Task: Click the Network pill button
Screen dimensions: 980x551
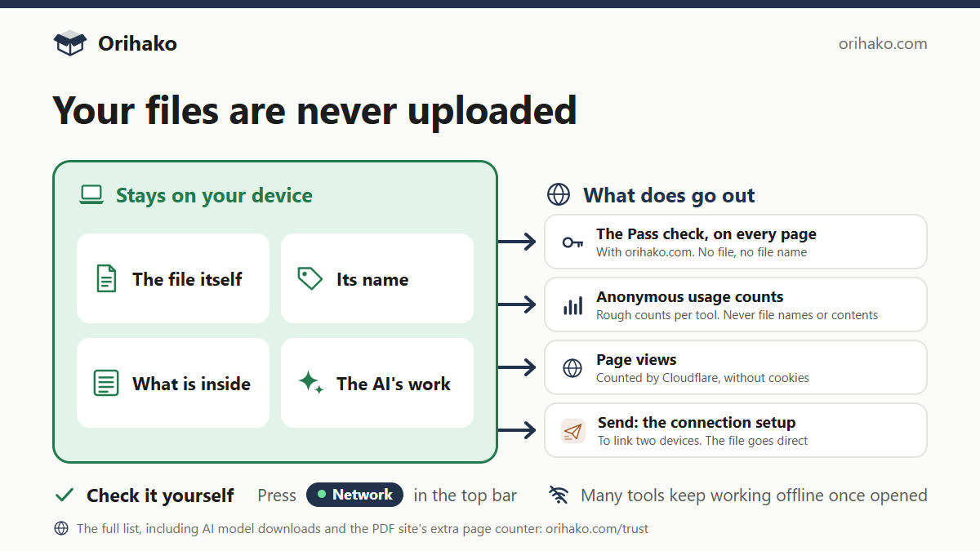Action: pyautogui.click(x=354, y=495)
